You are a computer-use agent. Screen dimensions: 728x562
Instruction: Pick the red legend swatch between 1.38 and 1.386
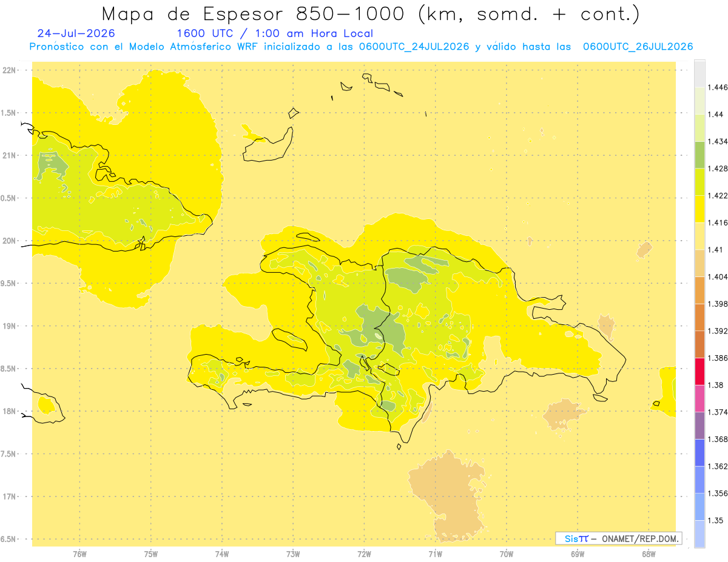699,372
